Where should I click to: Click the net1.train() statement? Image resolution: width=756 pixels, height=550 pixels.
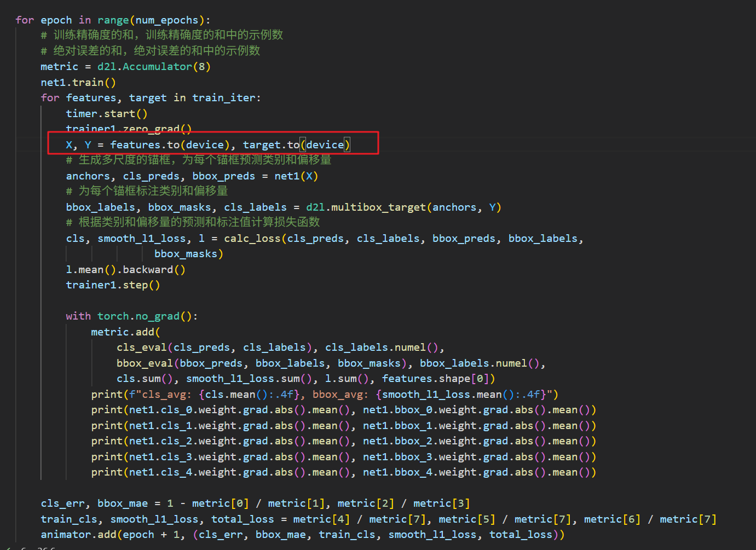pos(78,83)
